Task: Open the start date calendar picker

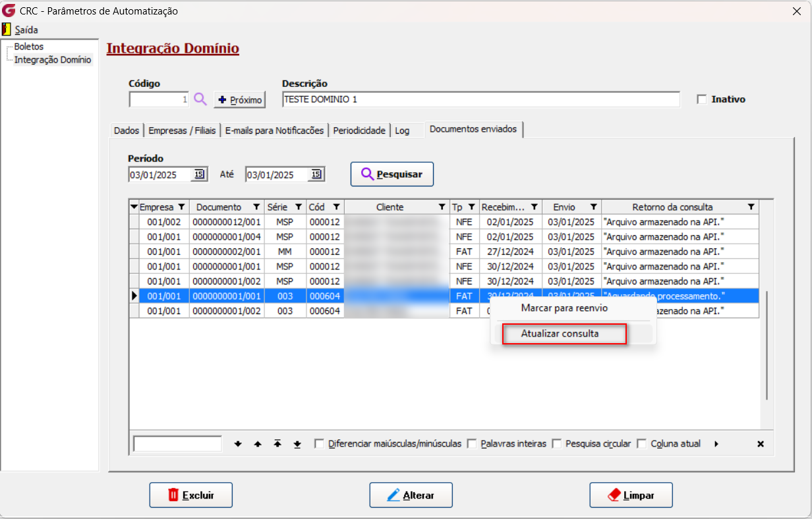Action: [199, 175]
